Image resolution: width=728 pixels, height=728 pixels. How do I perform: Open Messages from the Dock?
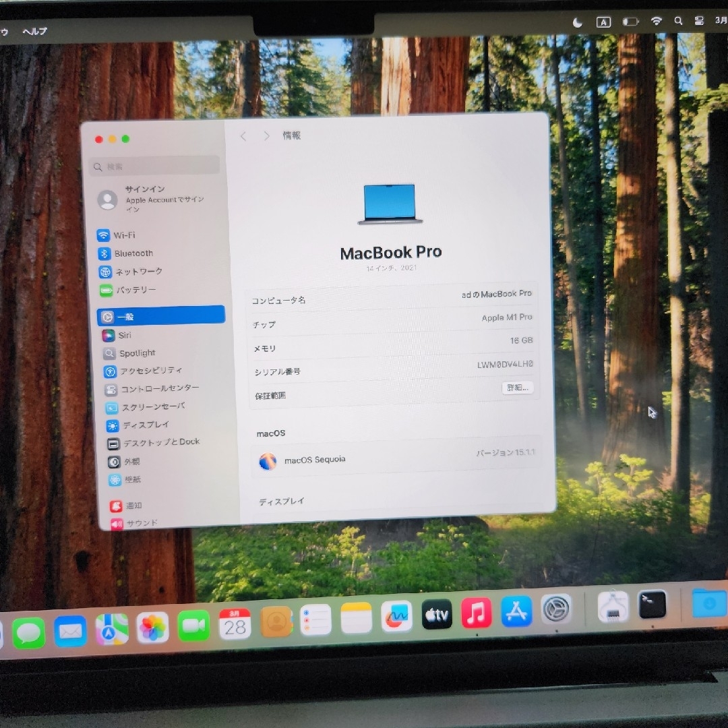click(x=29, y=633)
